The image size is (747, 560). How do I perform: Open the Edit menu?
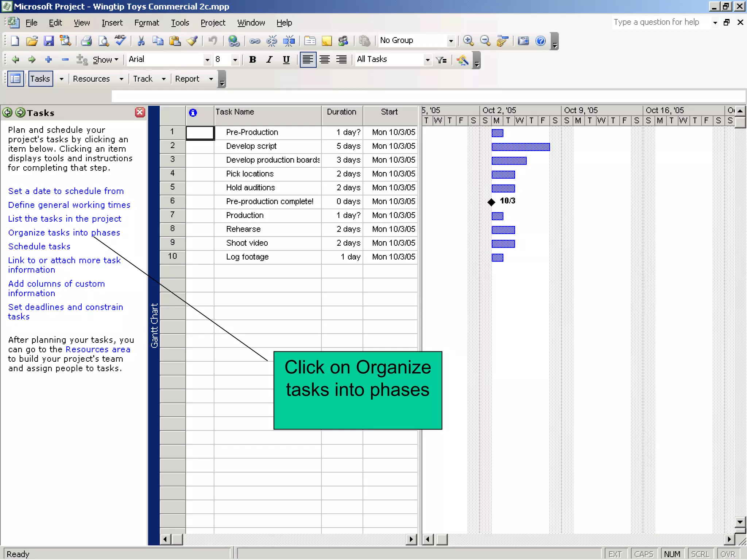(55, 23)
